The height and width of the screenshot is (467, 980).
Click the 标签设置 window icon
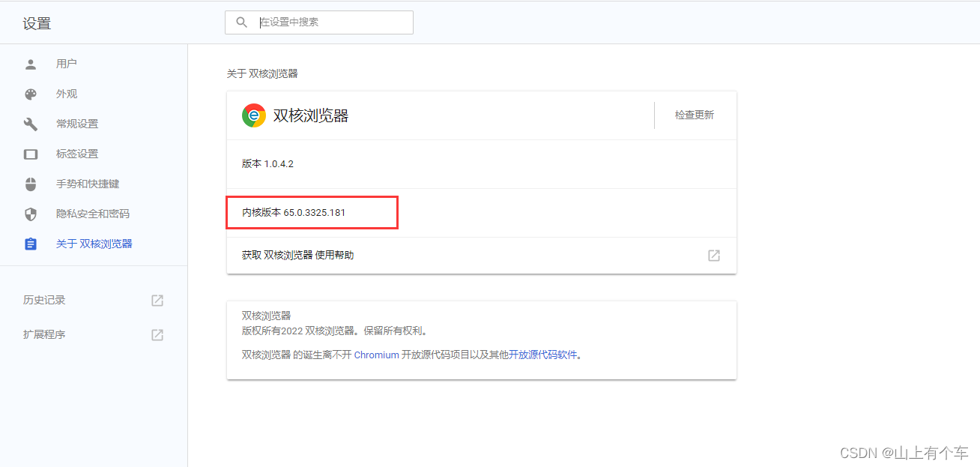pyautogui.click(x=31, y=154)
